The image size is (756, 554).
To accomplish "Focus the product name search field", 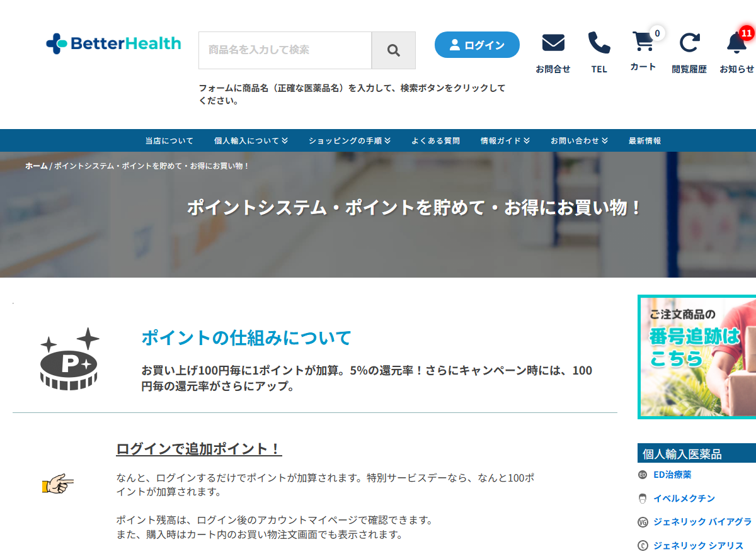I will click(285, 50).
